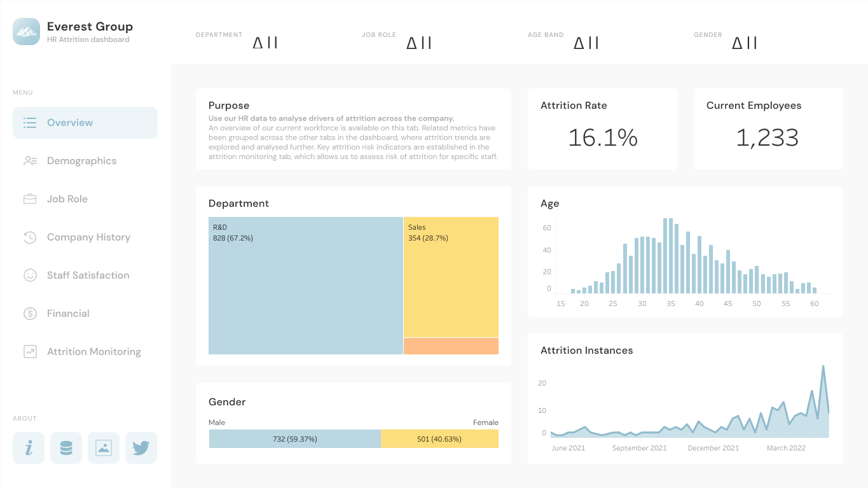Click the info icon under About
Viewport: 868px width, 488px height.
coord(29,447)
